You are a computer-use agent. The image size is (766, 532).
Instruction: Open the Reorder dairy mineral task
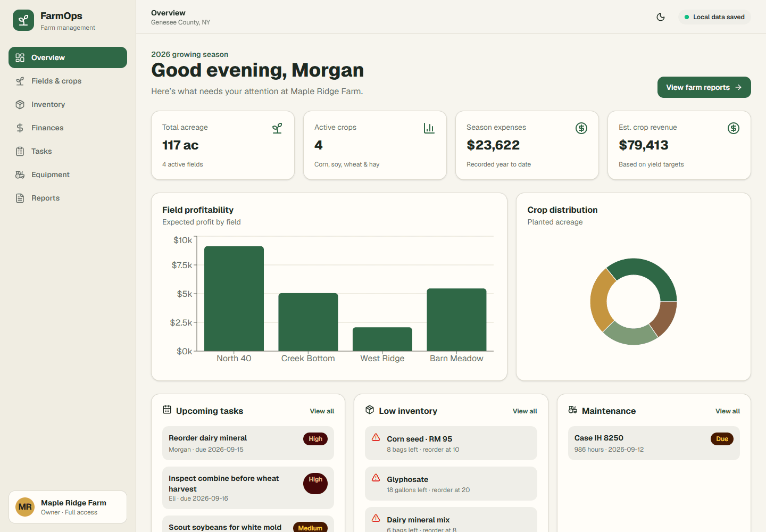(248, 443)
